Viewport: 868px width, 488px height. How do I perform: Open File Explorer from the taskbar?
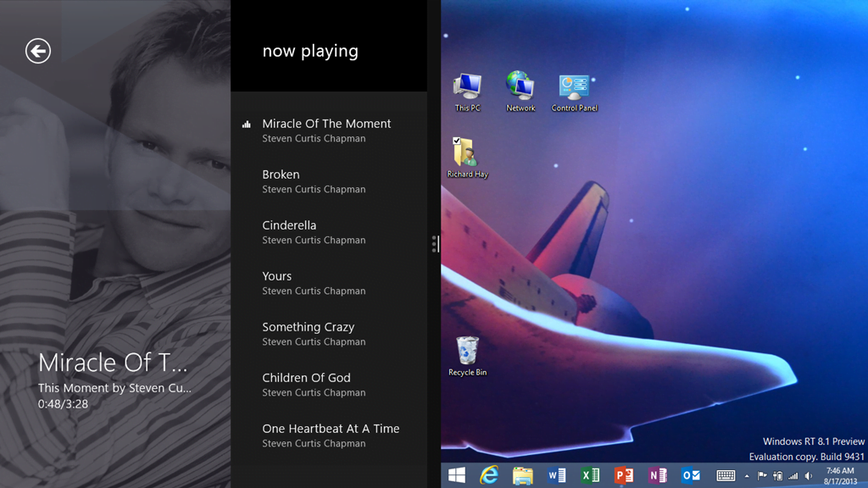[523, 475]
